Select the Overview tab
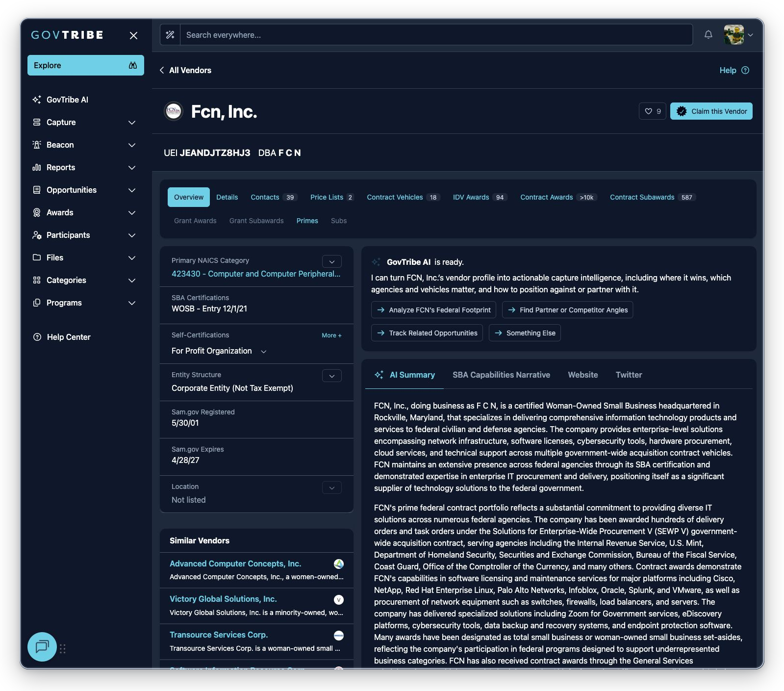Screen dimensions: 784x691 189,197
